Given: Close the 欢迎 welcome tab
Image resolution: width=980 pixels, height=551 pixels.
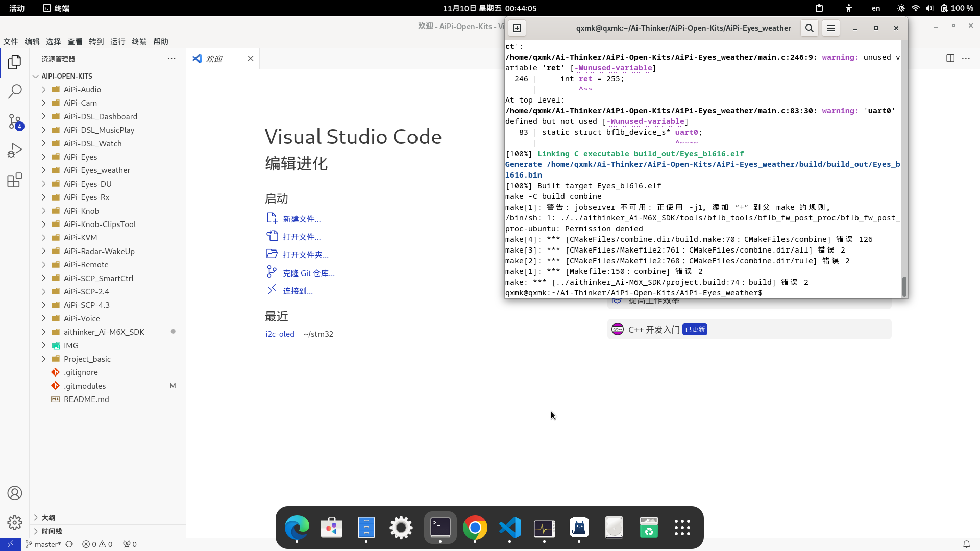Looking at the screenshot, I should [251, 59].
